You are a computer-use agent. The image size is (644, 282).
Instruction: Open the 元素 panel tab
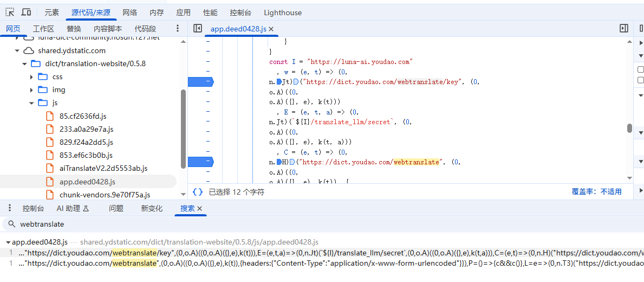click(x=52, y=12)
